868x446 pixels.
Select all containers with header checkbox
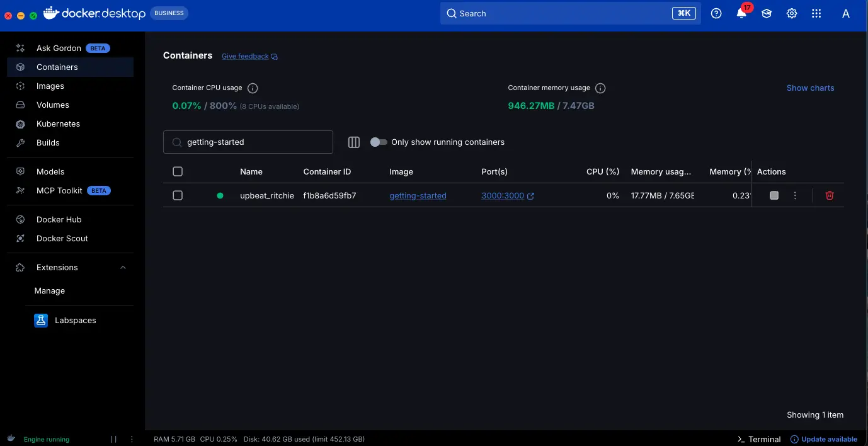tap(177, 171)
